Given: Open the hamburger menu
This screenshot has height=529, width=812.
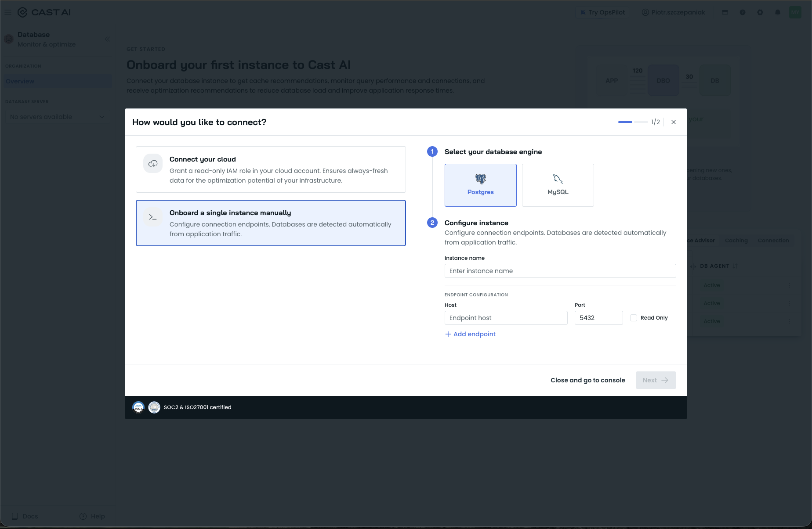Looking at the screenshot, I should 8,12.
